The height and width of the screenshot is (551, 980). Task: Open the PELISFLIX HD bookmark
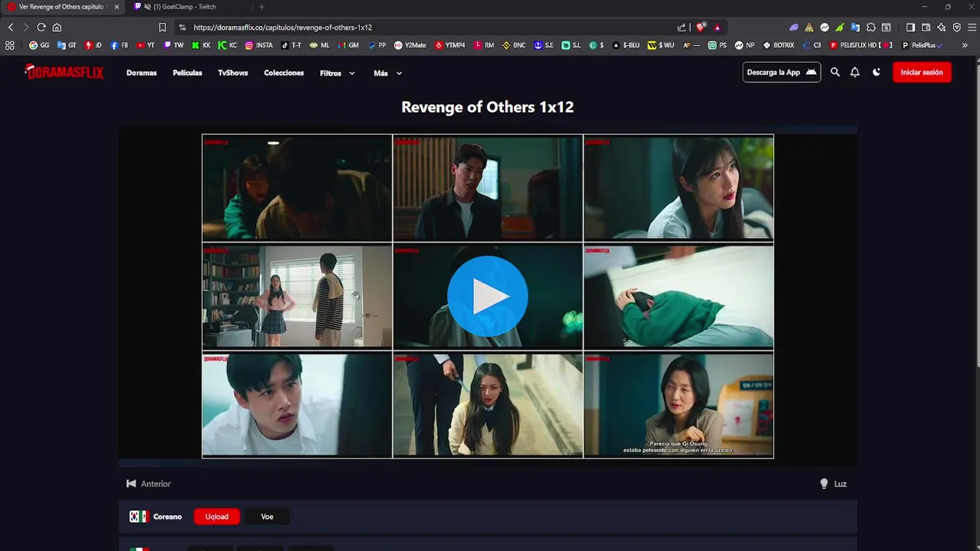(862, 45)
